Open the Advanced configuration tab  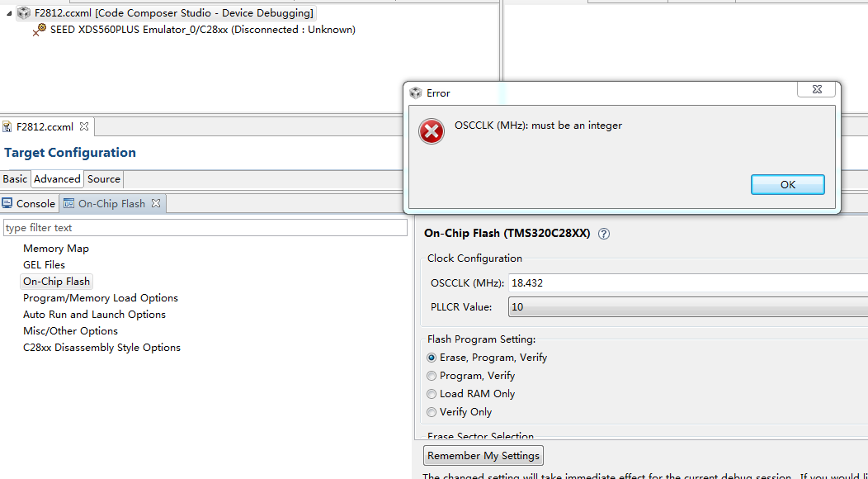pyautogui.click(x=57, y=179)
